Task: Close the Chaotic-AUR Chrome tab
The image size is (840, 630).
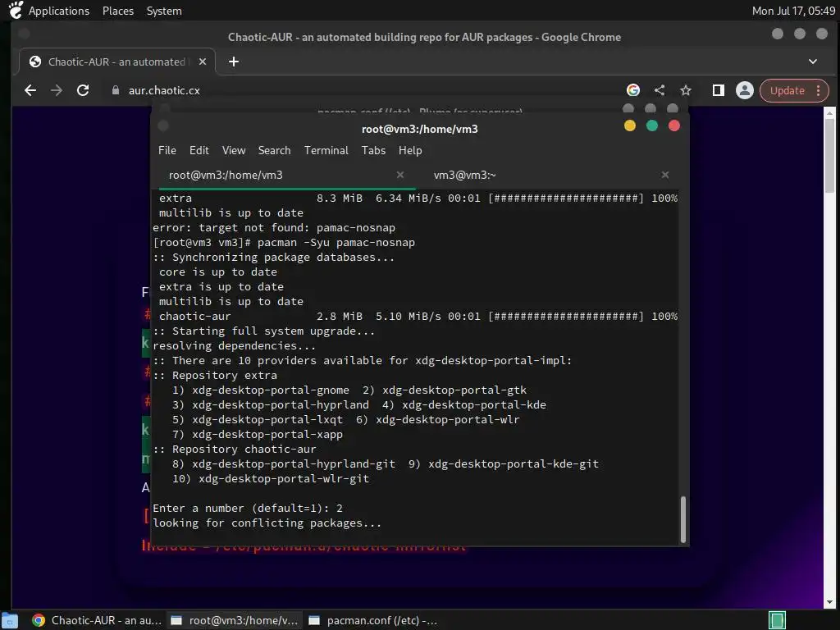Action: click(203, 62)
